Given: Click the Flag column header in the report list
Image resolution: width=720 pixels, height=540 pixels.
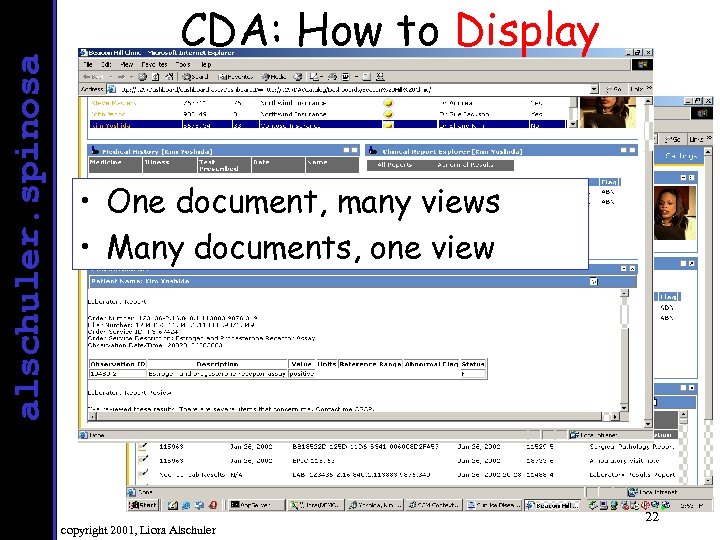Looking at the screenshot, I should point(609,182).
